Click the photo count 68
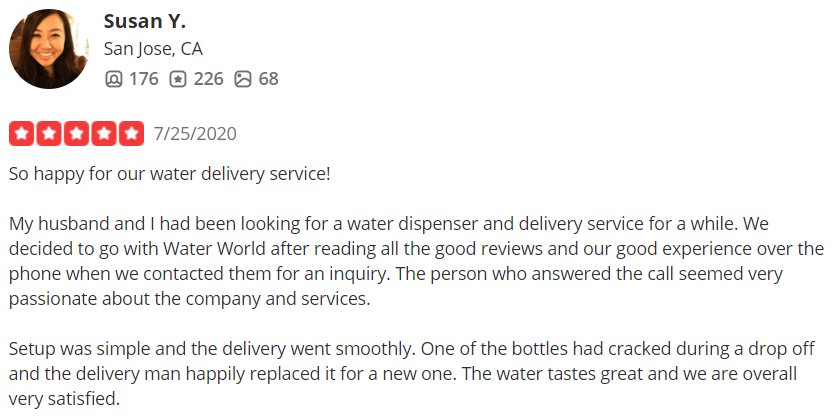The height and width of the screenshot is (420, 832). [x=268, y=78]
